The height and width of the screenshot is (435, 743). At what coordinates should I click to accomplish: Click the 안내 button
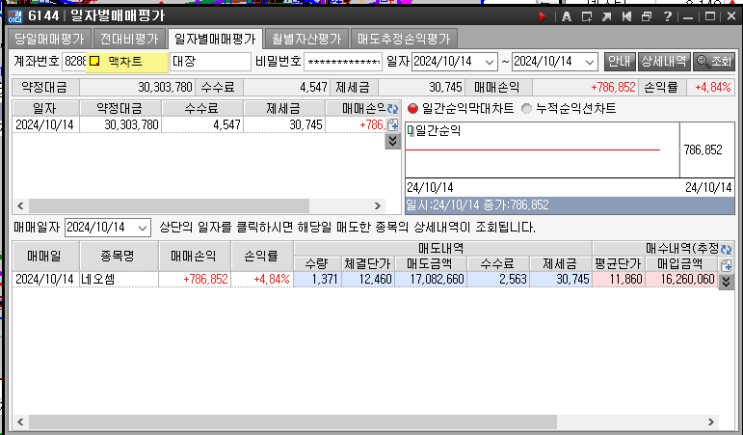click(619, 62)
